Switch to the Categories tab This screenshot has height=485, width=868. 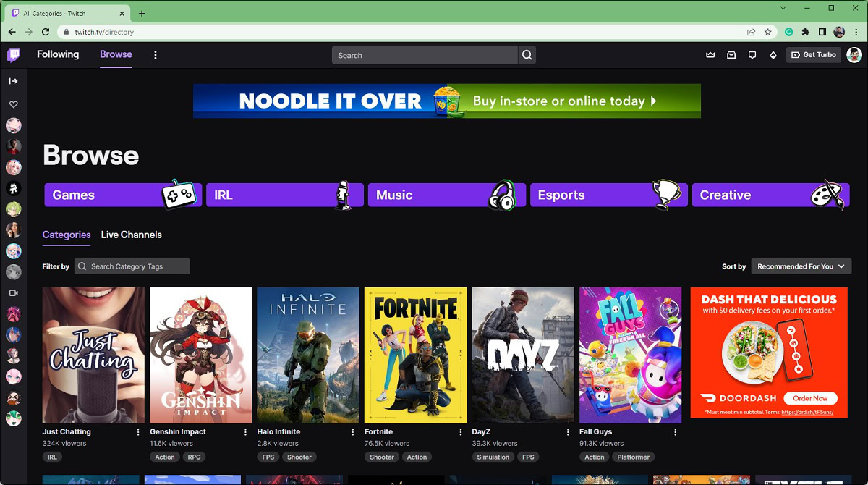(67, 235)
